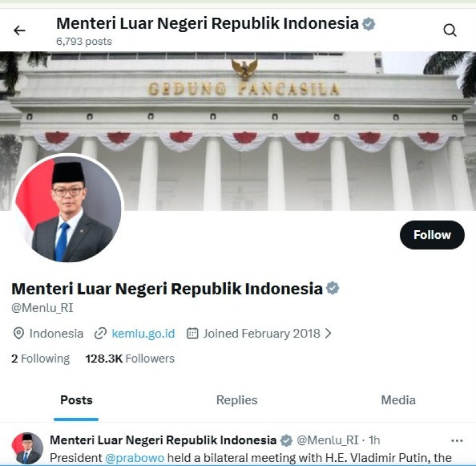Image resolution: width=476 pixels, height=466 pixels.
Task: Switch to the Replies tab
Action: [237, 400]
